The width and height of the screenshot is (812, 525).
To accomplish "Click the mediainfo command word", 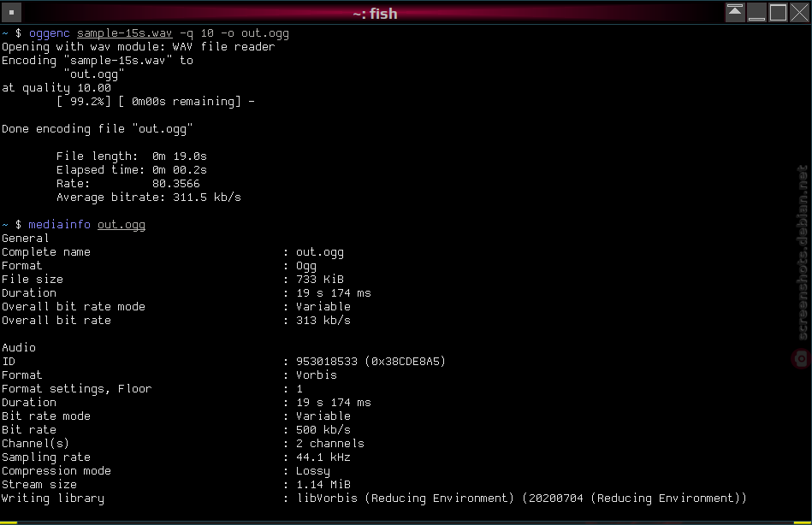I will (60, 225).
